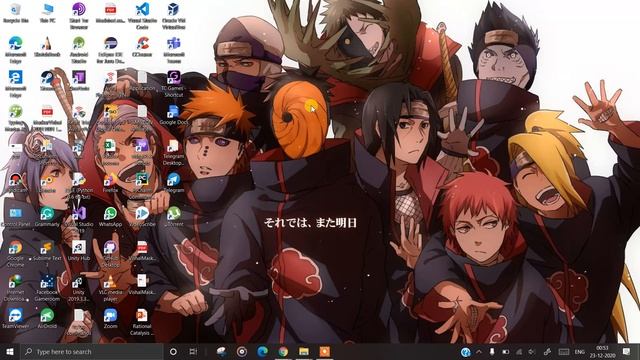640x360 pixels.
Task: Open Visual Studio Code shortcut
Action: pos(142,16)
